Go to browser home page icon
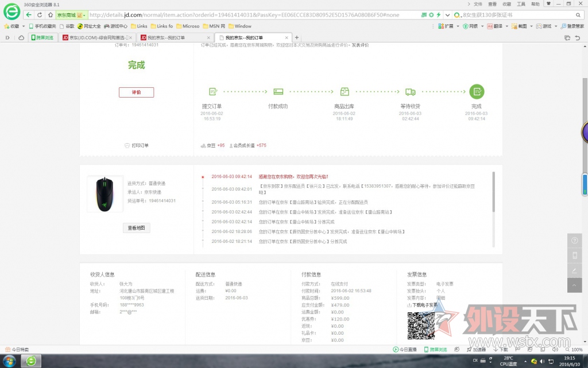588x368 pixels. coord(50,14)
